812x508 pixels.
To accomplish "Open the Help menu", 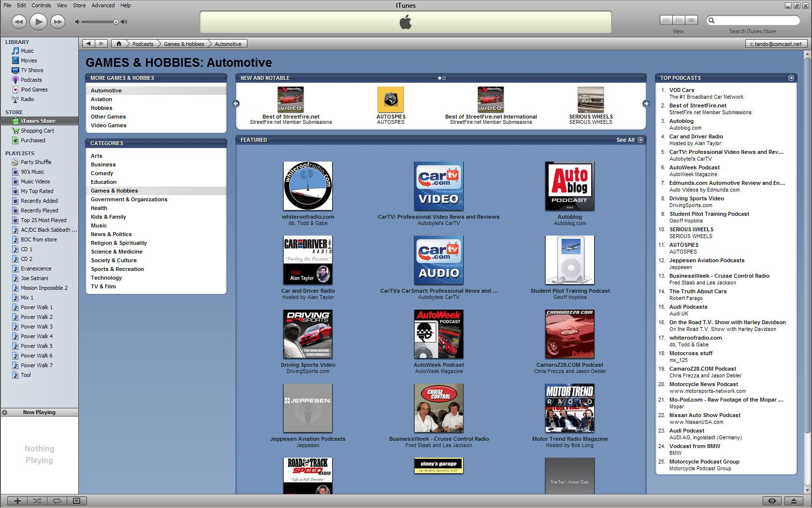I will [x=126, y=5].
